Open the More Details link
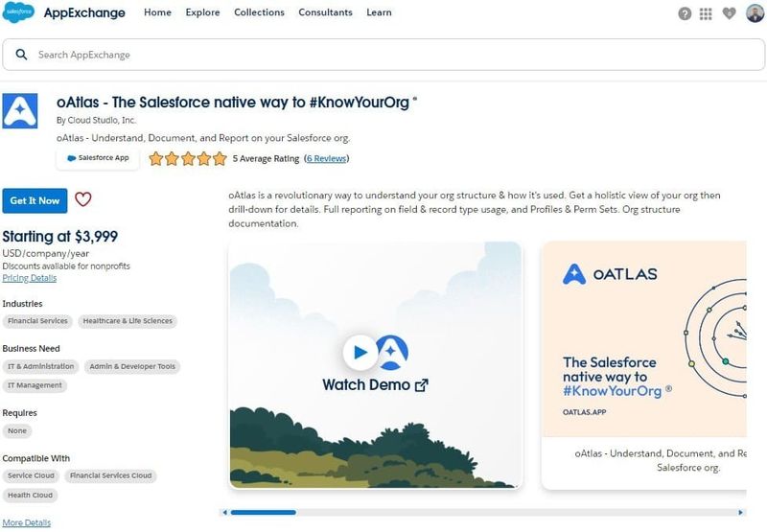The height and width of the screenshot is (532, 767). click(x=27, y=522)
